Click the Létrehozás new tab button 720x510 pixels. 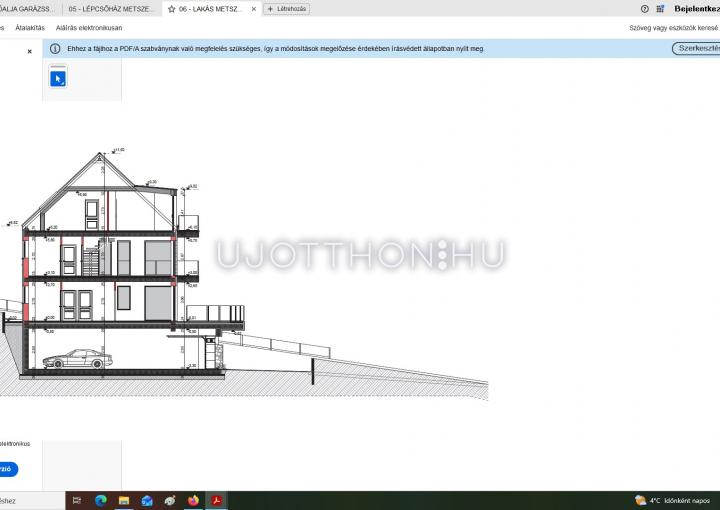[x=286, y=9]
